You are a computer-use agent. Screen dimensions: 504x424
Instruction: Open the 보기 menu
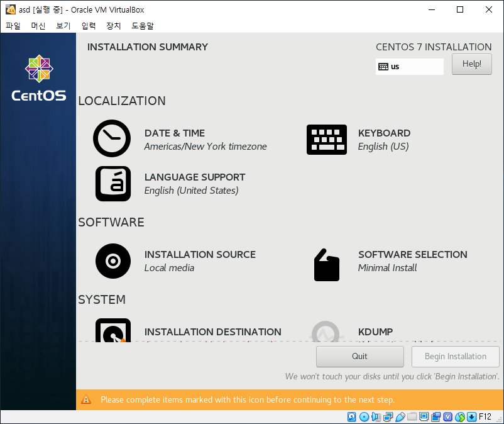(x=63, y=26)
